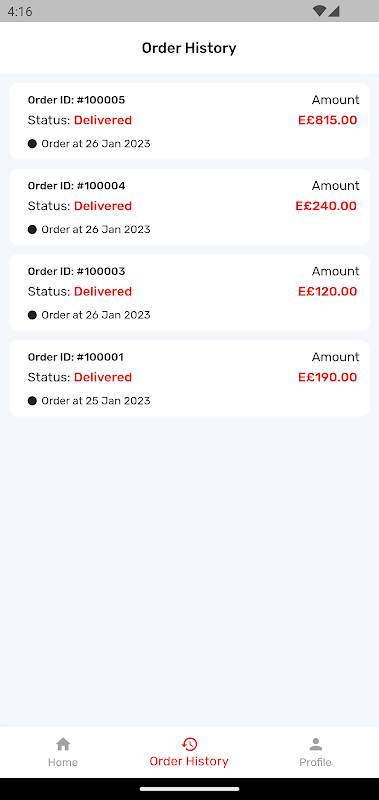Viewport: 379px width, 800px height.
Task: Switch to the Profile tab label
Action: 315,762
